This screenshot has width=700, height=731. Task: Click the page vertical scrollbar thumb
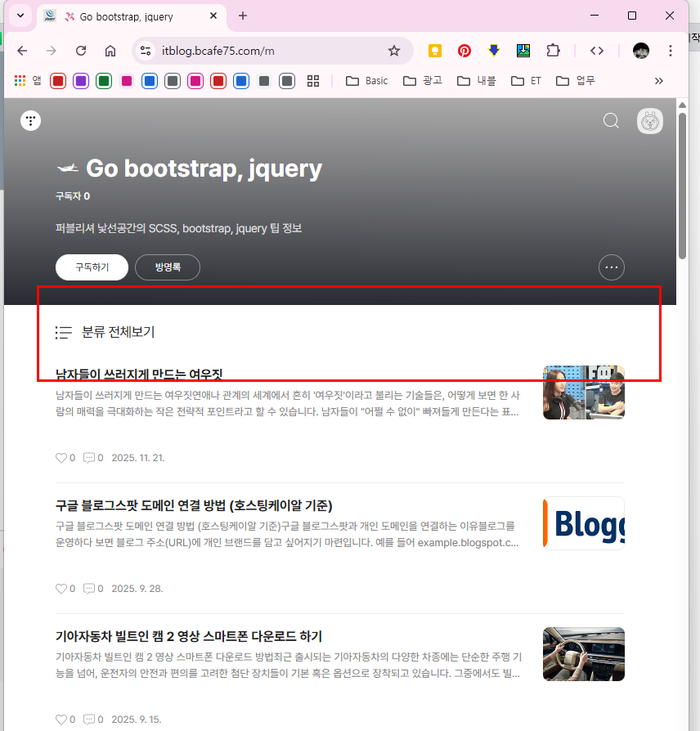pyautogui.click(x=682, y=186)
